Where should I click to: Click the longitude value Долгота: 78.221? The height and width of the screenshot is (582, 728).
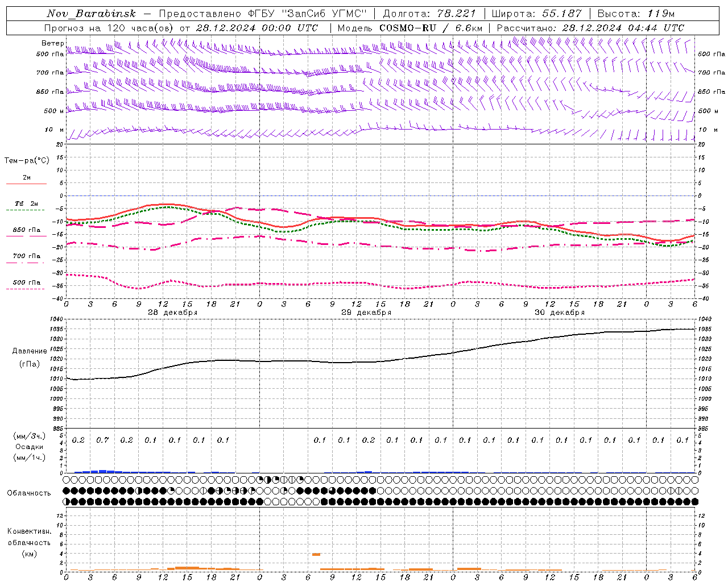tap(429, 14)
